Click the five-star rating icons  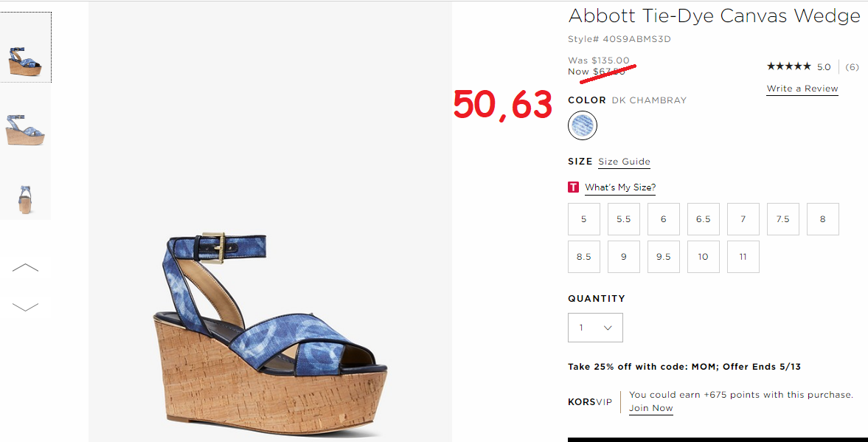click(789, 66)
